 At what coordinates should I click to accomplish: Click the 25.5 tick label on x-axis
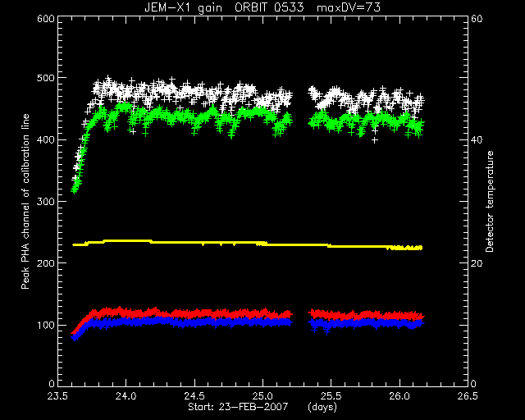click(331, 396)
